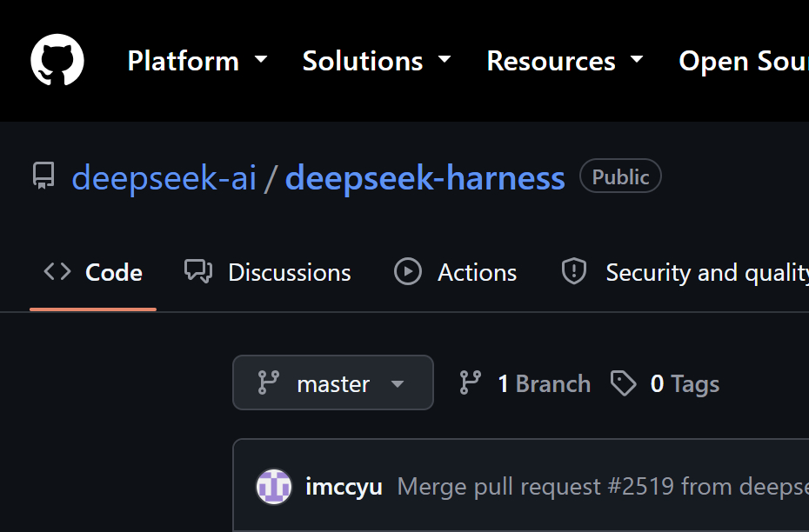Click the repository book icon

(43, 176)
